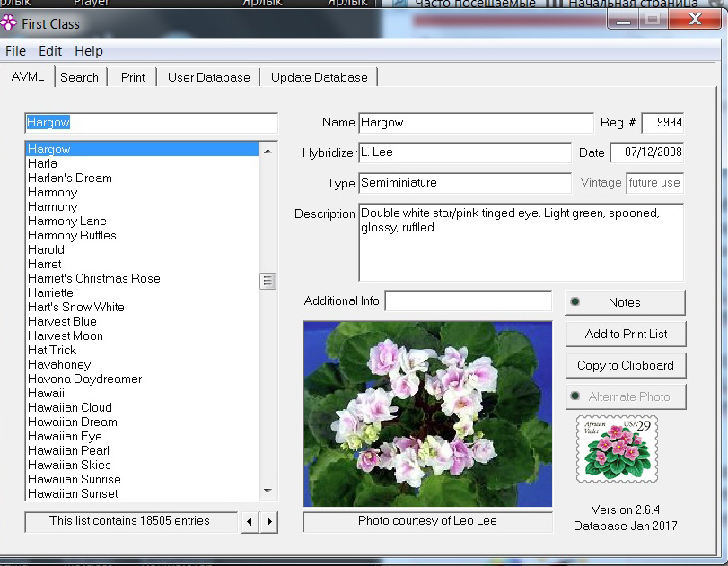
Task: Click the Alternate Photo button
Action: coord(626,396)
